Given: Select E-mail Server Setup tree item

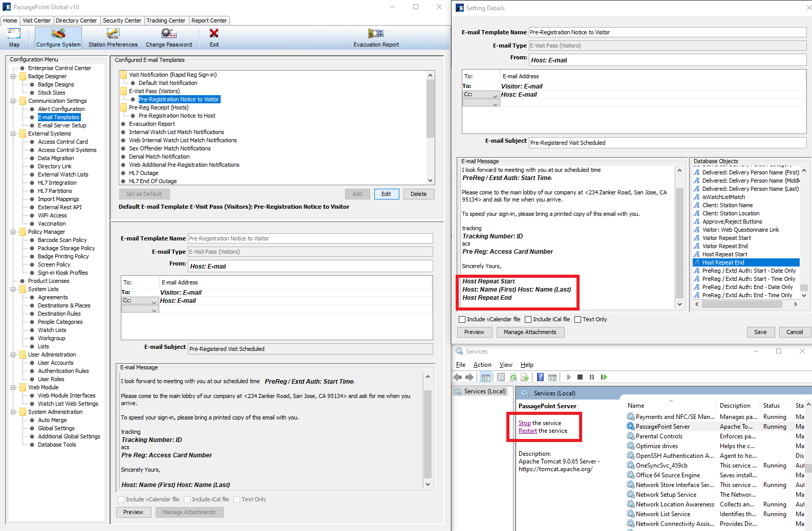Looking at the screenshot, I should coord(62,125).
